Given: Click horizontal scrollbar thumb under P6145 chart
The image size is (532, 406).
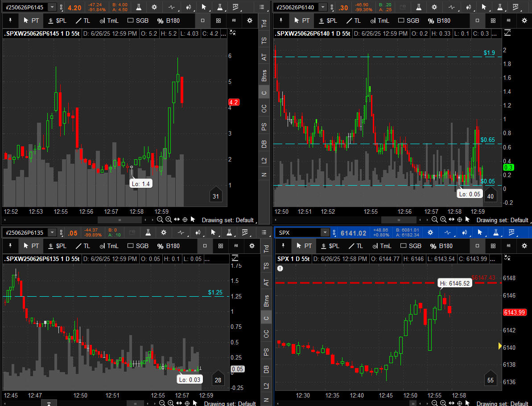Looking at the screenshot, I should click(120, 220).
